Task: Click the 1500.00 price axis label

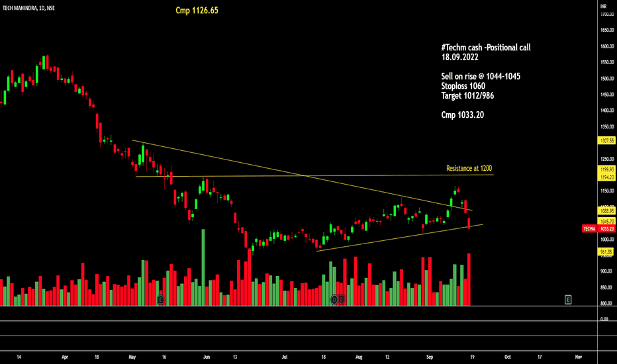Action: (x=607, y=79)
